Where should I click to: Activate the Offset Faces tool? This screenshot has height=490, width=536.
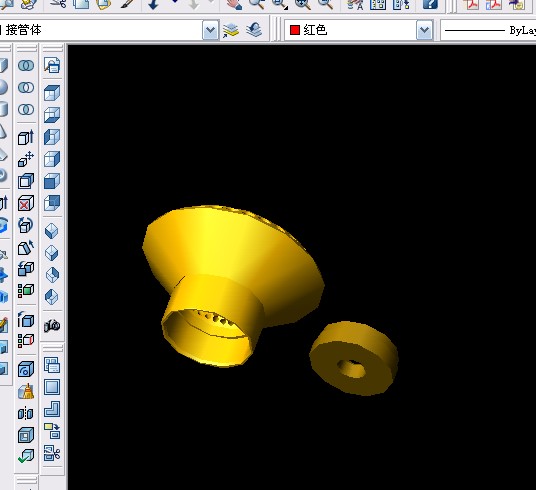(26, 181)
